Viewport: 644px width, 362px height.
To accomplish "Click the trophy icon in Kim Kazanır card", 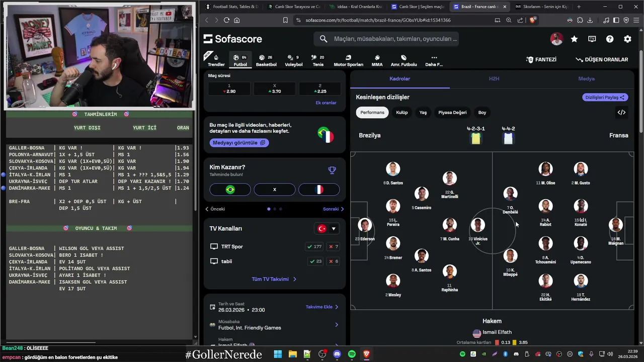I will [x=332, y=170].
